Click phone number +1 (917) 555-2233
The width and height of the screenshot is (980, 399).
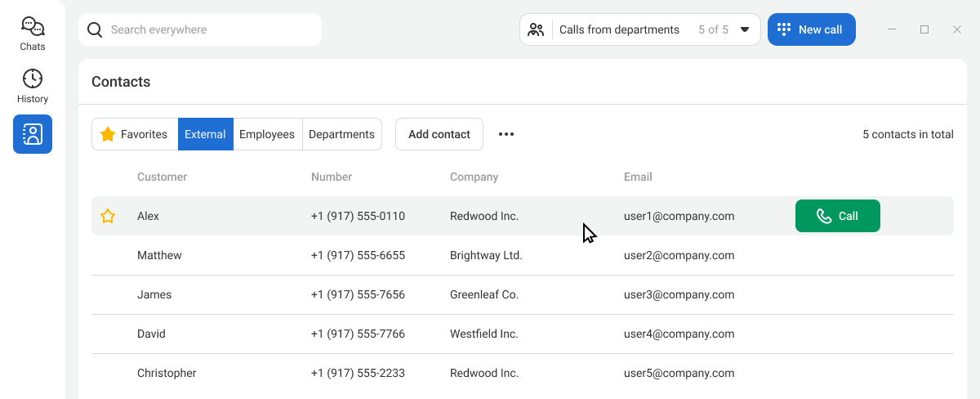click(358, 373)
